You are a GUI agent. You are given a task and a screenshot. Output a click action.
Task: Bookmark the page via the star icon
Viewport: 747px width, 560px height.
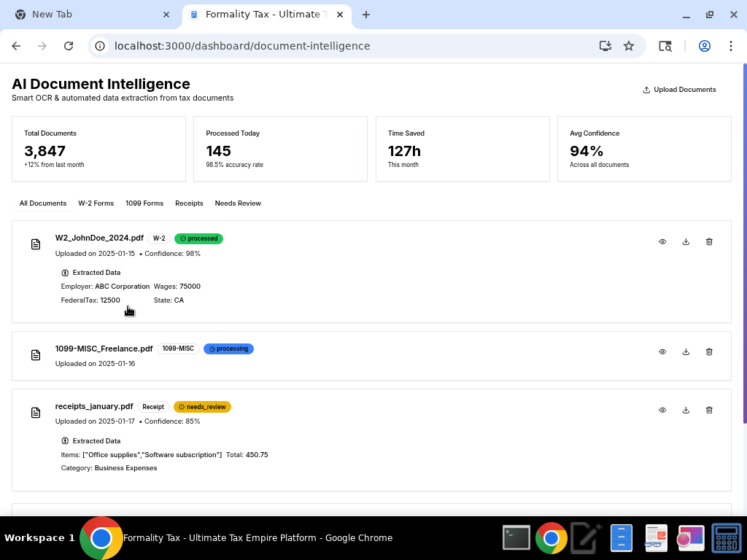[x=629, y=45]
